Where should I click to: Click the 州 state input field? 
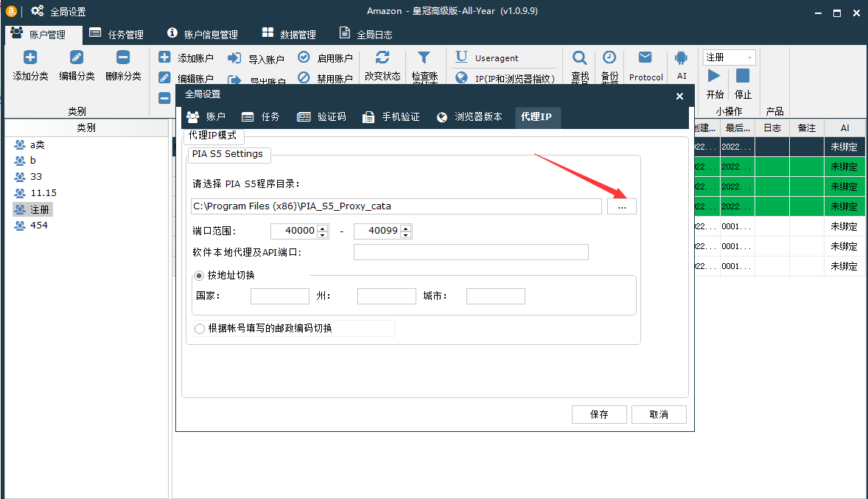click(387, 296)
